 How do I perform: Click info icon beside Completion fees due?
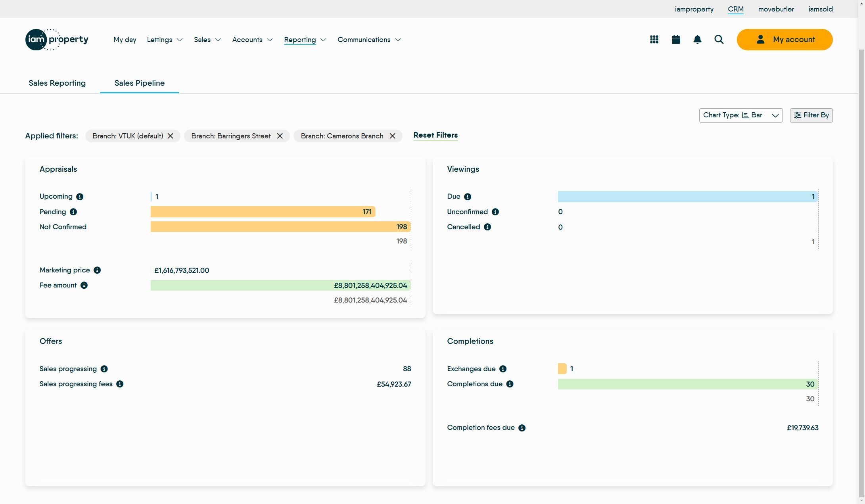click(x=522, y=428)
